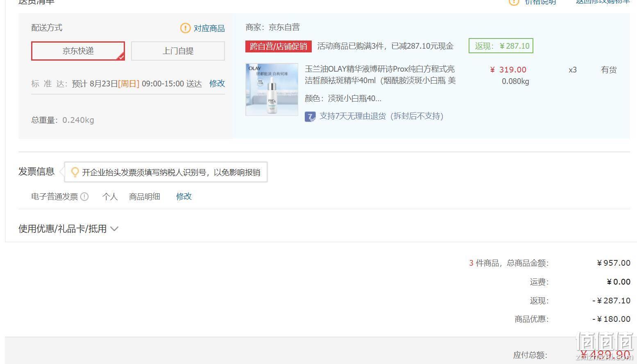Click the 总重量: 0.240kg text
Image resolution: width=637 pixels, height=364 pixels.
63,120
